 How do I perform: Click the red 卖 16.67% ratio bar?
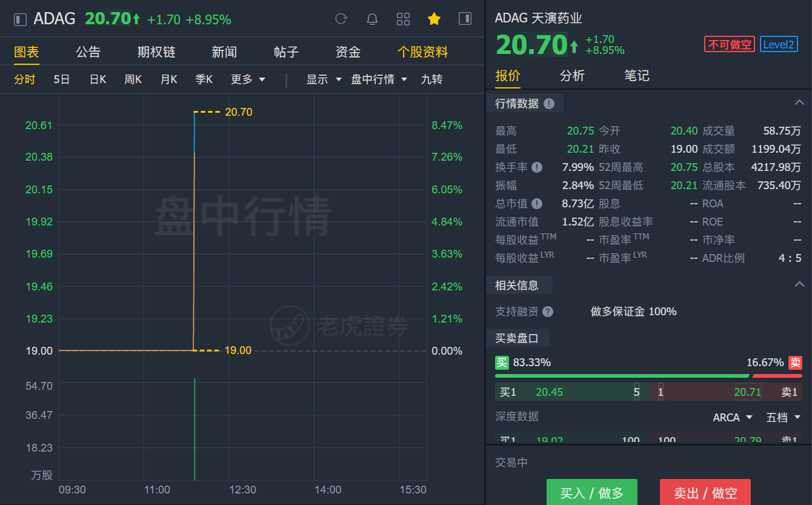click(777, 376)
